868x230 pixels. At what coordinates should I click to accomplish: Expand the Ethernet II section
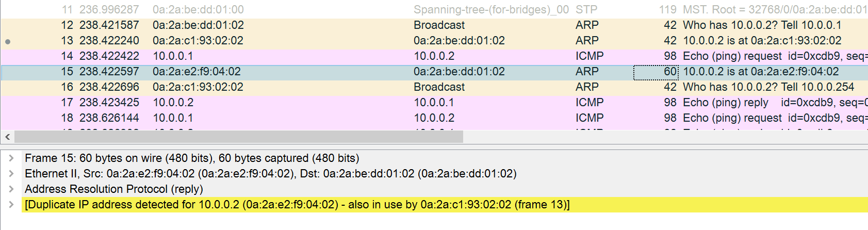coord(11,173)
